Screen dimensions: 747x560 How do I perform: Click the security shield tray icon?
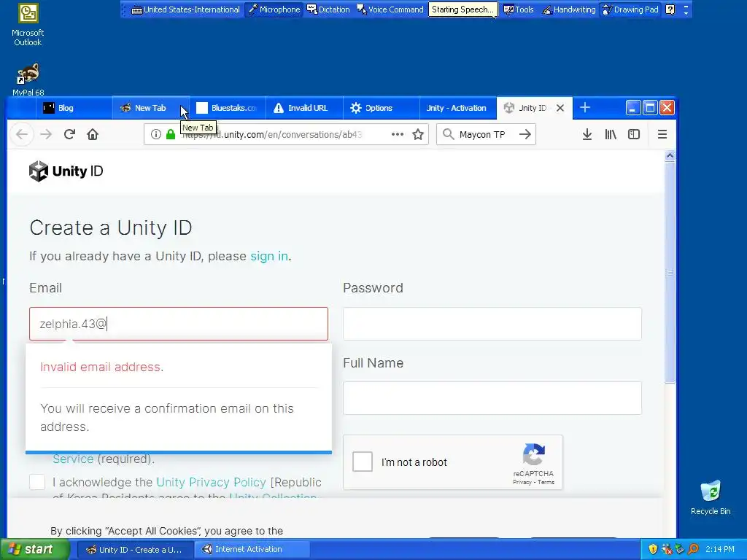[653, 549]
